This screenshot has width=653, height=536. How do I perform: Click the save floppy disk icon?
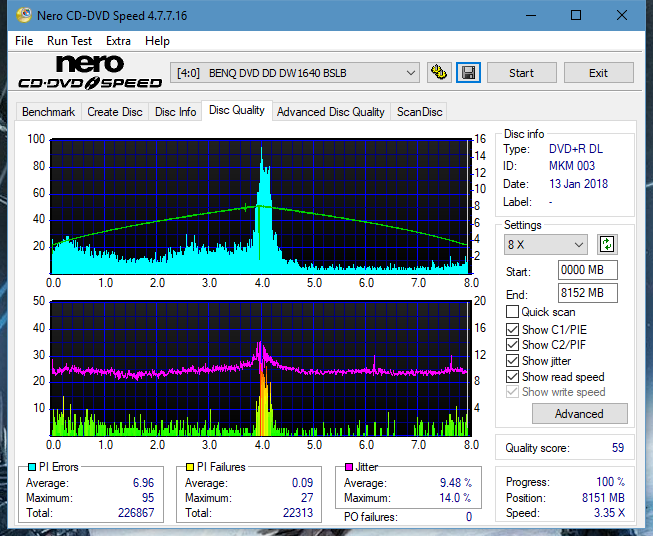tap(469, 73)
